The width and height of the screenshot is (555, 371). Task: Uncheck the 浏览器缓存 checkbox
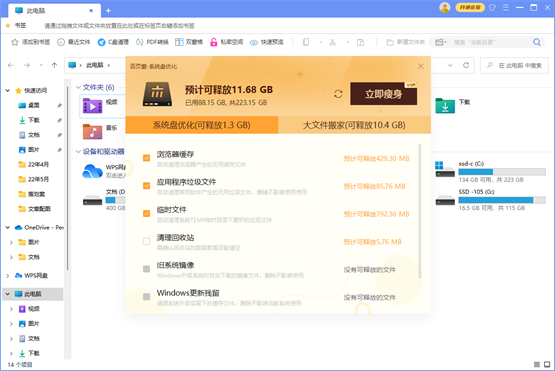[146, 158]
